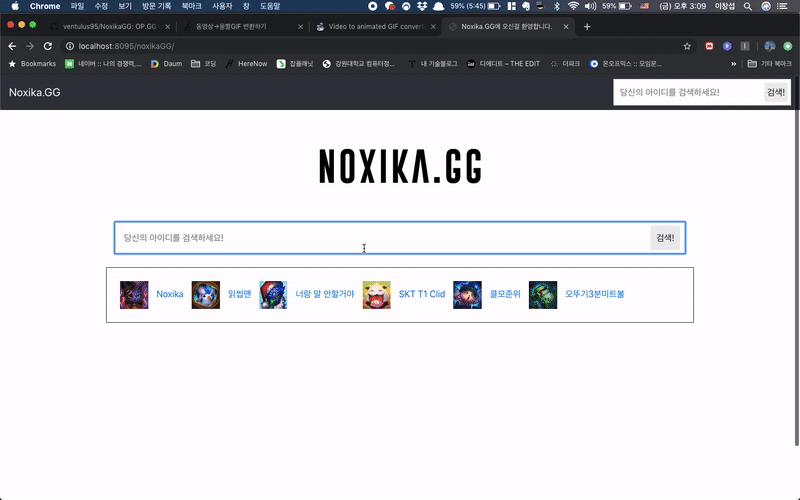Open the 네이버 bookmark
The image size is (800, 500).
point(104,64)
